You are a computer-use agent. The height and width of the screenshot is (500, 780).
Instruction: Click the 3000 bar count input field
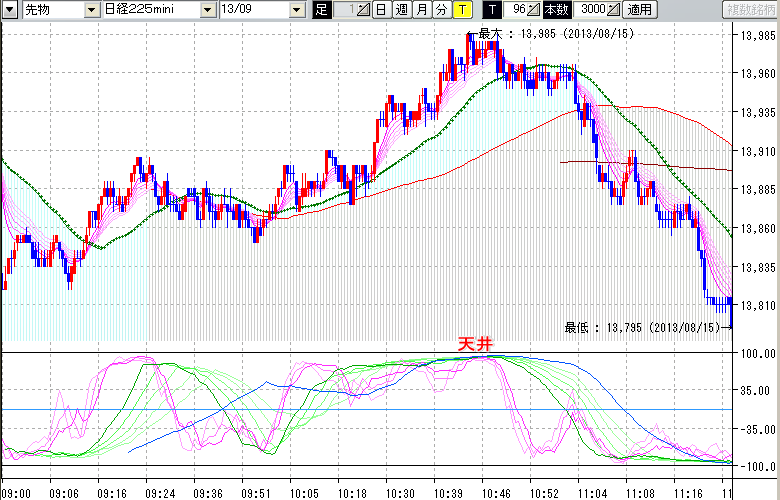[x=590, y=10]
